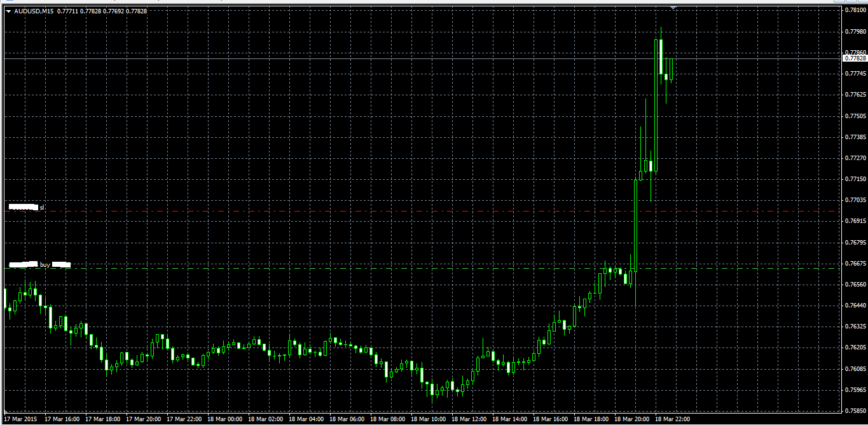Click the 0.77035 price scale value
Image resolution: width=868 pixels, height=425 pixels.
point(856,200)
